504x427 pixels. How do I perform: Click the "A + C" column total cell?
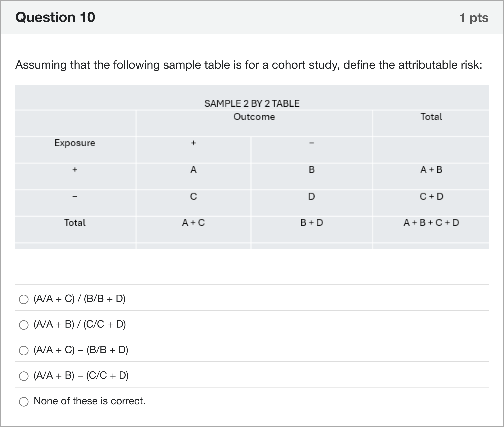coord(194,223)
